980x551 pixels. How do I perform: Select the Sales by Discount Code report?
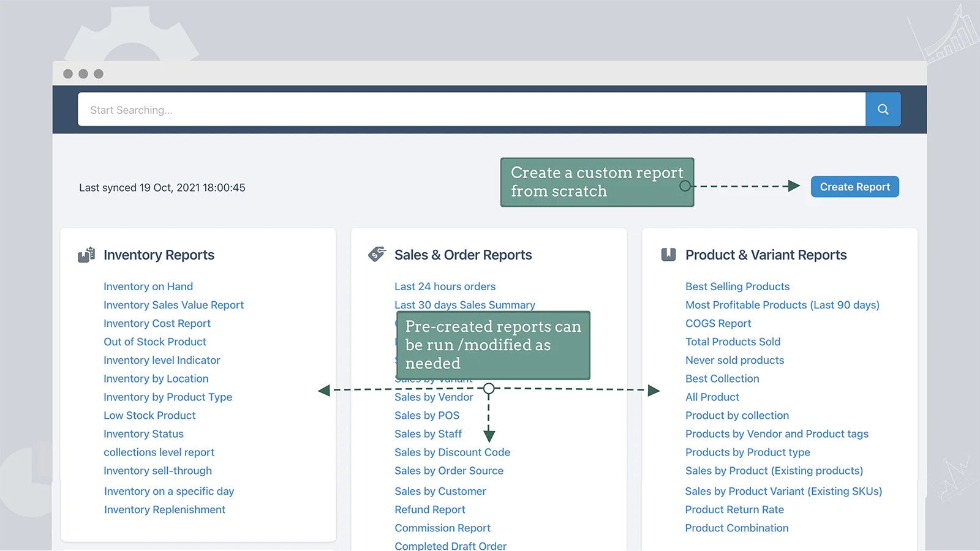(452, 452)
